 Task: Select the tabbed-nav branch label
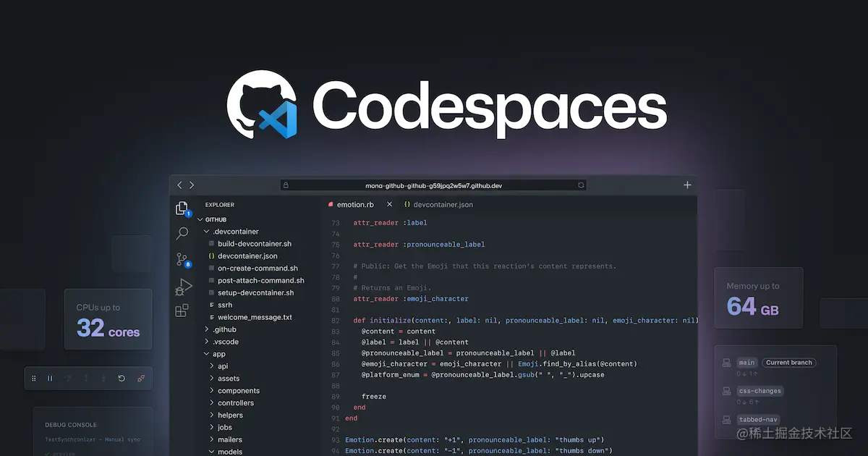(x=757, y=419)
